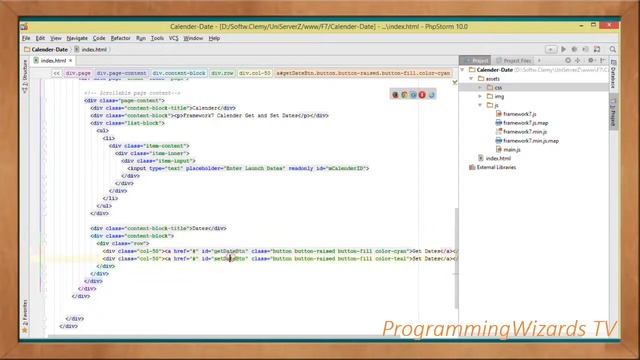Select the div.page breadcrumb
Image resolution: width=640 pixels, height=360 pixels.
[x=78, y=73]
